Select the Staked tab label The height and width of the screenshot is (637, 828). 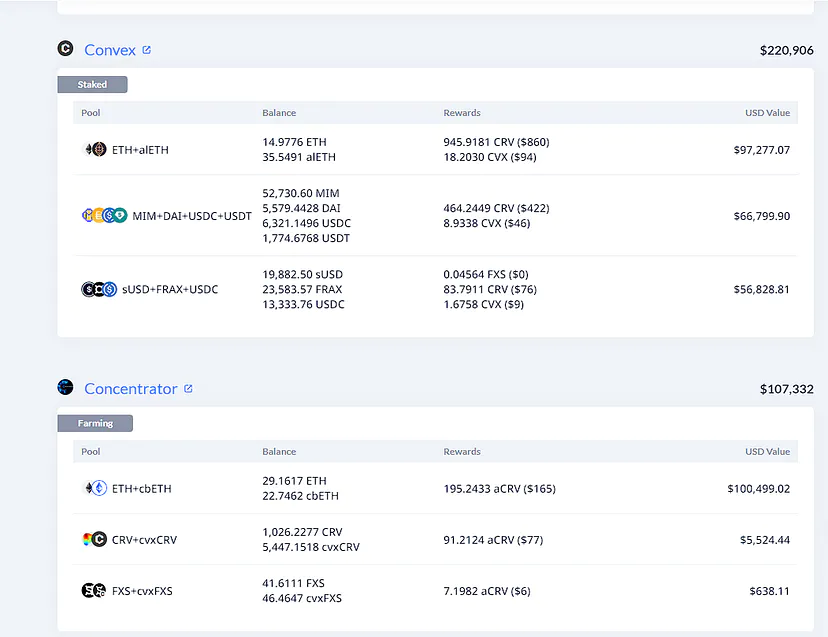(92, 85)
